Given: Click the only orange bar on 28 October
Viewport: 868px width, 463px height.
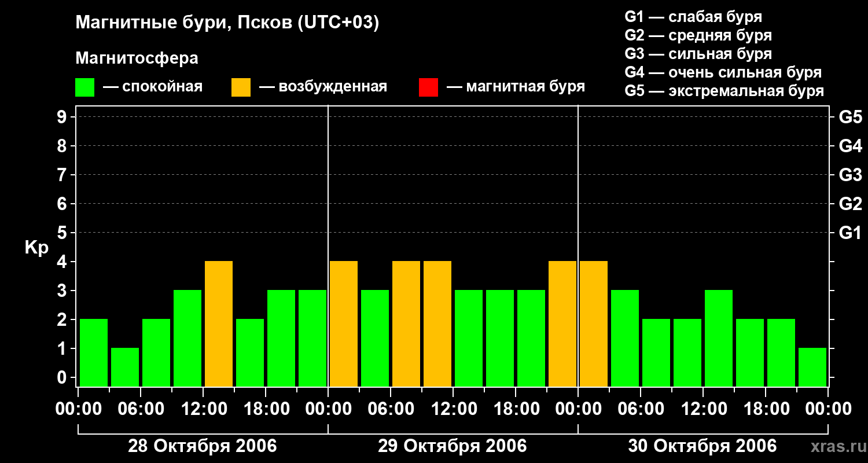Looking at the screenshot, I should (x=219, y=324).
